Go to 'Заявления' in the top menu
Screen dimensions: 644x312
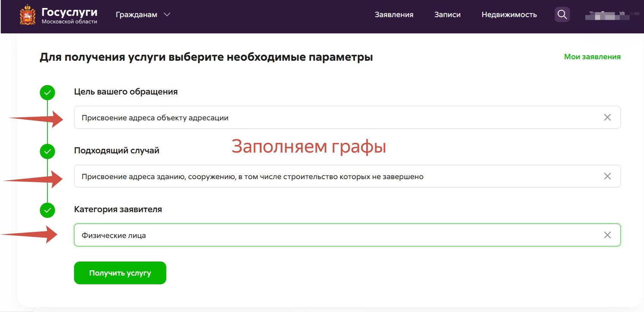(394, 14)
